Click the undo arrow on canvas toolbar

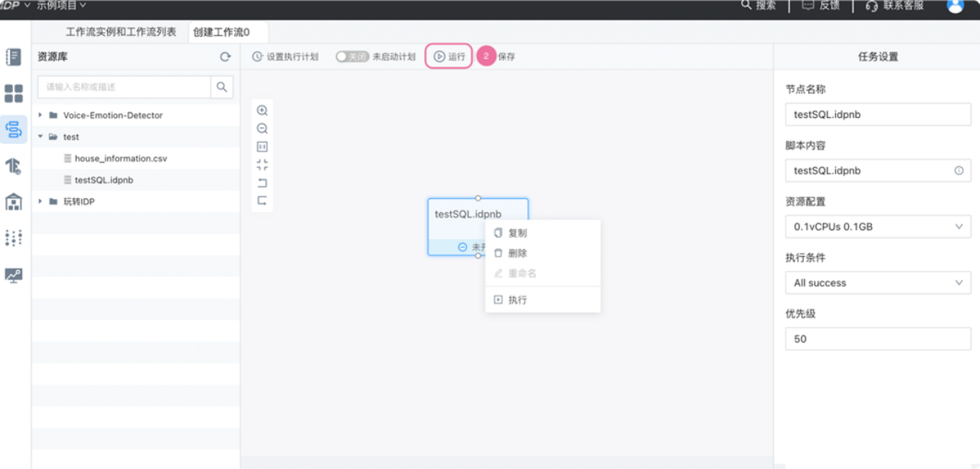(x=262, y=183)
